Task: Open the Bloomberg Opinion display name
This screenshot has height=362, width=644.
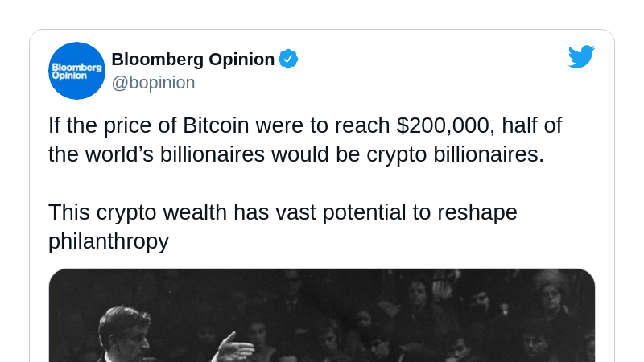Action: tap(193, 59)
